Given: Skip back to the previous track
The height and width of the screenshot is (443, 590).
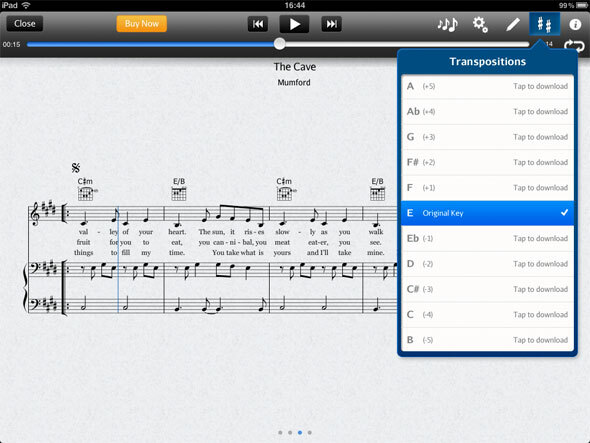Looking at the screenshot, I should coord(258,24).
